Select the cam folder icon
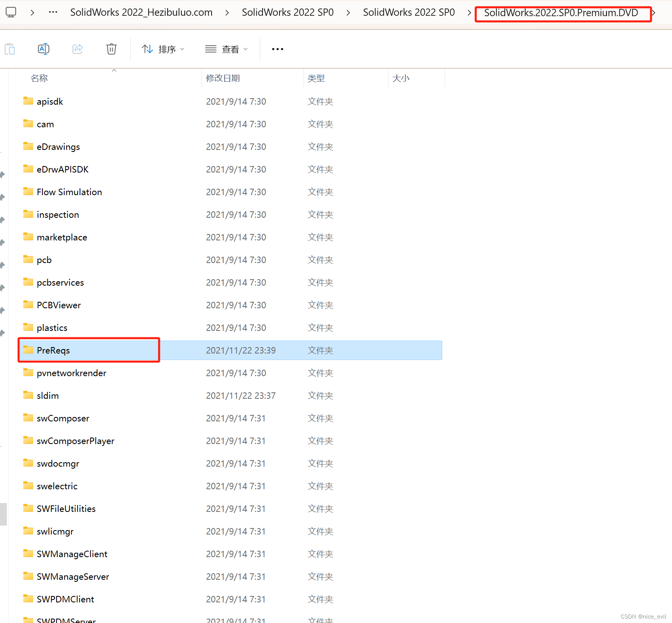The width and height of the screenshot is (672, 623). (28, 124)
